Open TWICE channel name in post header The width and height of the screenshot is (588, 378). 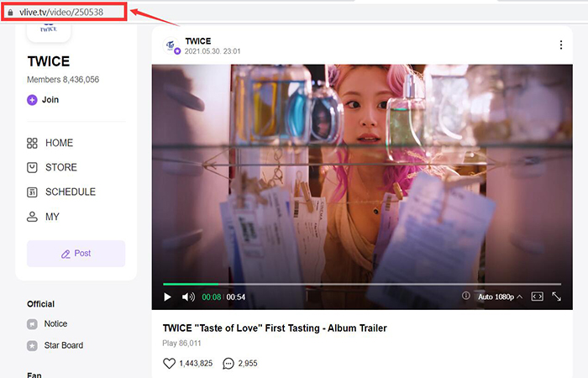tap(198, 41)
